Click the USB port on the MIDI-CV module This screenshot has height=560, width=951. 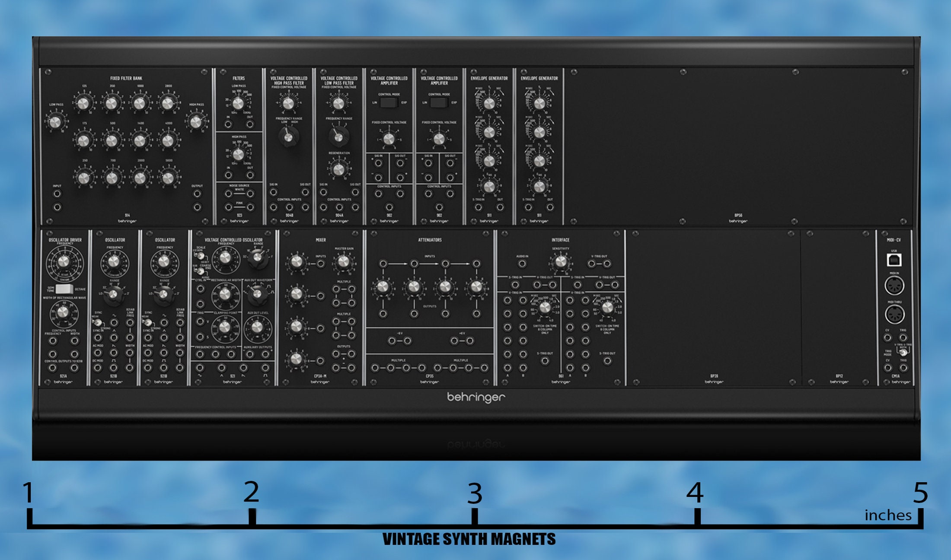point(894,259)
